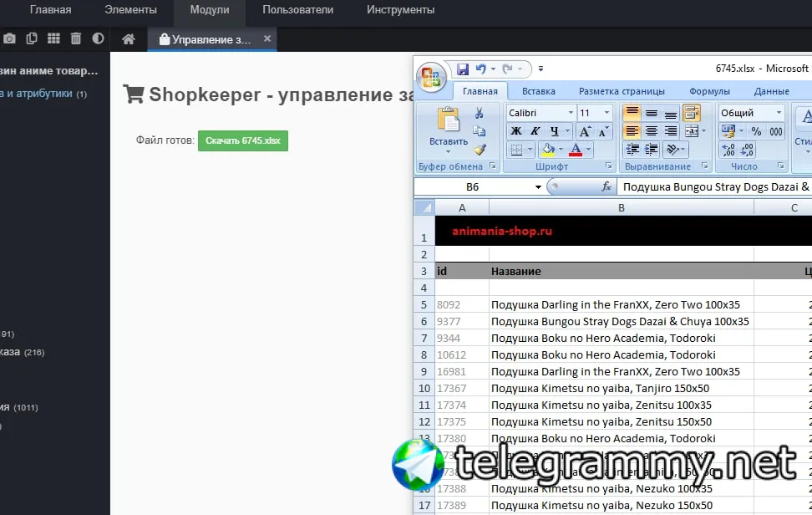Open Customize Quick Access Toolbar dropdown
The height and width of the screenshot is (515, 812).
click(540, 69)
